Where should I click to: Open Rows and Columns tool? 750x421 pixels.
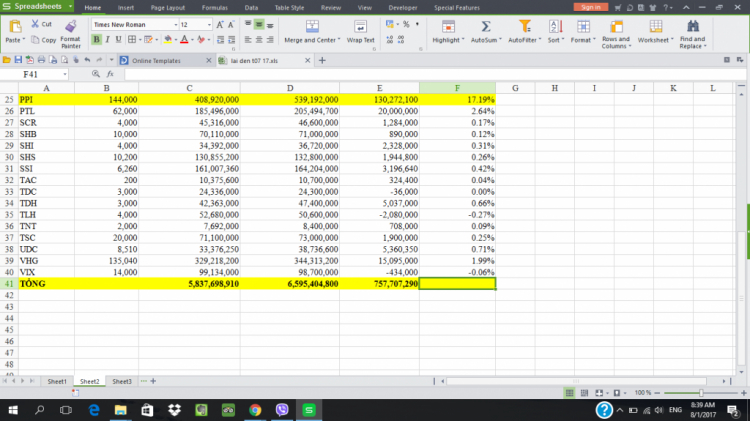click(616, 34)
